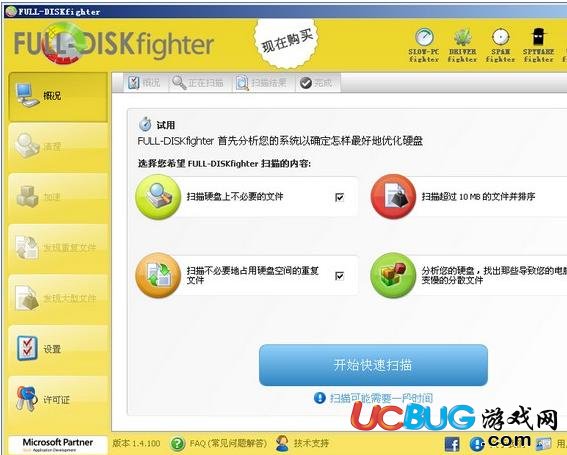This screenshot has height=455, width=567.
Task: Switch to the 概况 tab
Action: (x=144, y=83)
